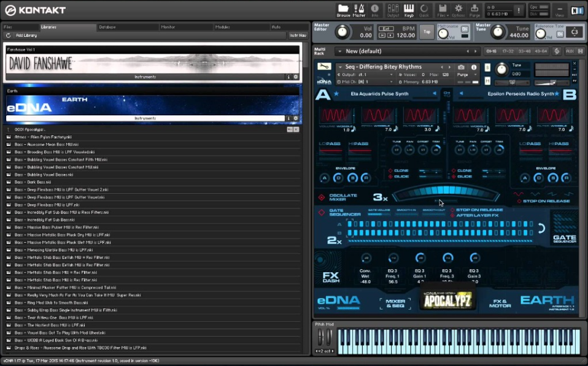Click the Add Library refresh icon
This screenshot has width=588, height=366.
tap(8, 36)
